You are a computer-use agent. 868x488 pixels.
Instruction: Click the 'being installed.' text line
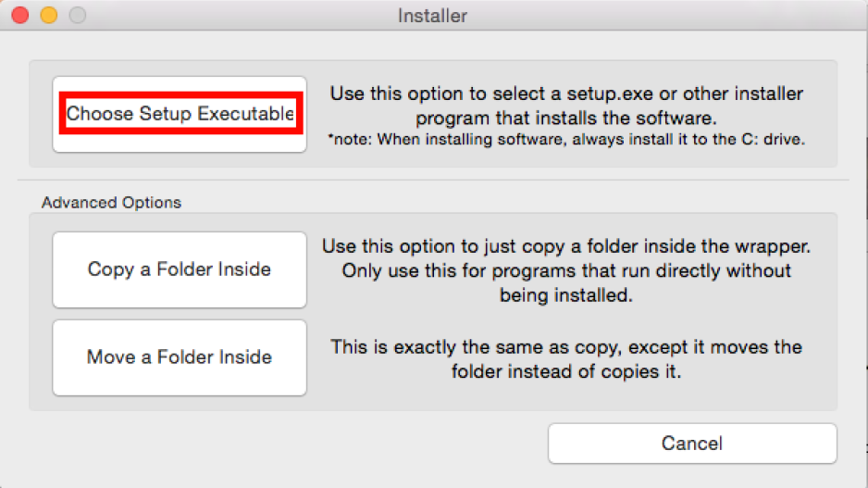point(566,294)
